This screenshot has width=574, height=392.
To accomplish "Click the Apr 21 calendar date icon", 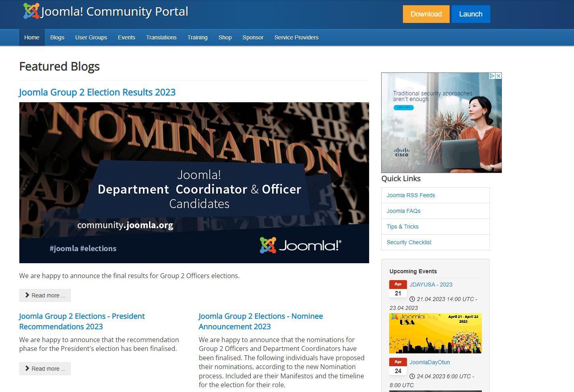I will [398, 289].
